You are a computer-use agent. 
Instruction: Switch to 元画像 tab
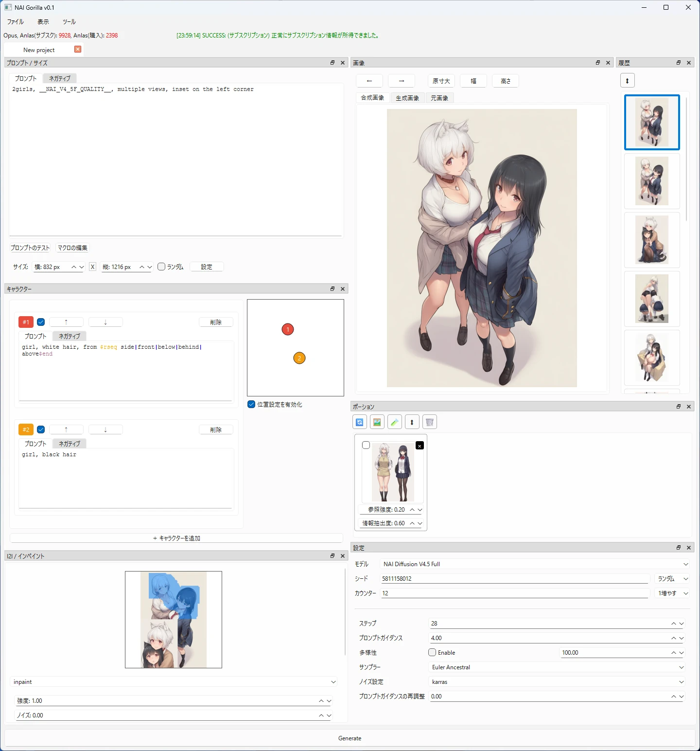pos(439,98)
